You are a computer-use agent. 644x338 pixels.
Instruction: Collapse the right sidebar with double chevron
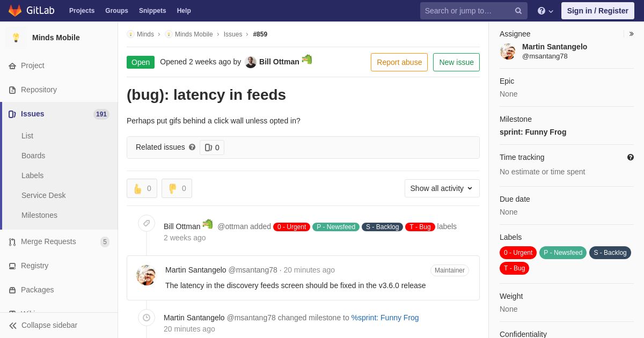point(632,34)
